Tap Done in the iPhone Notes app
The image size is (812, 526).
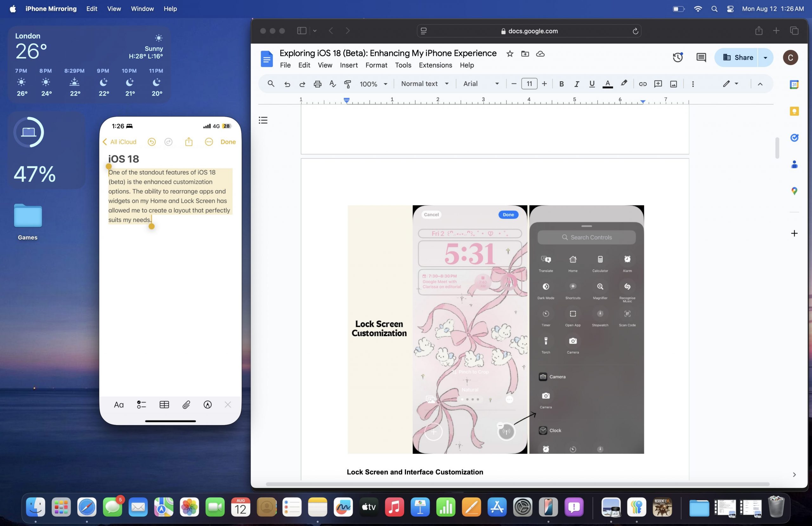(x=228, y=142)
